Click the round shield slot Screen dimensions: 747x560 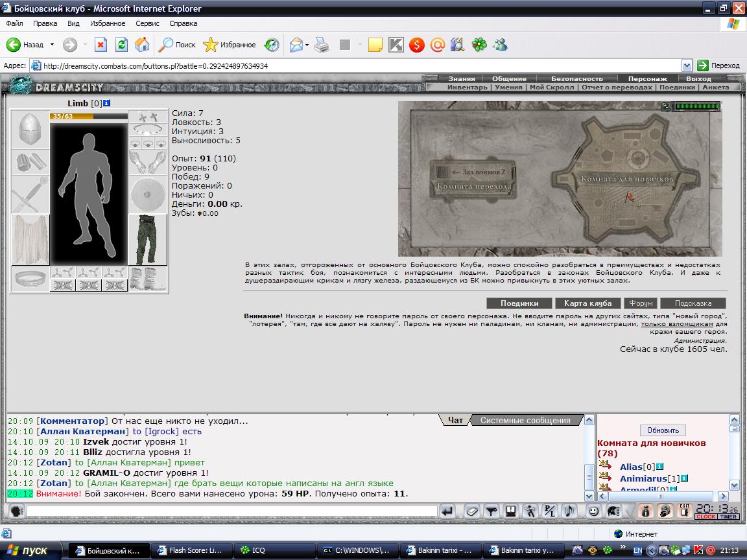148,194
